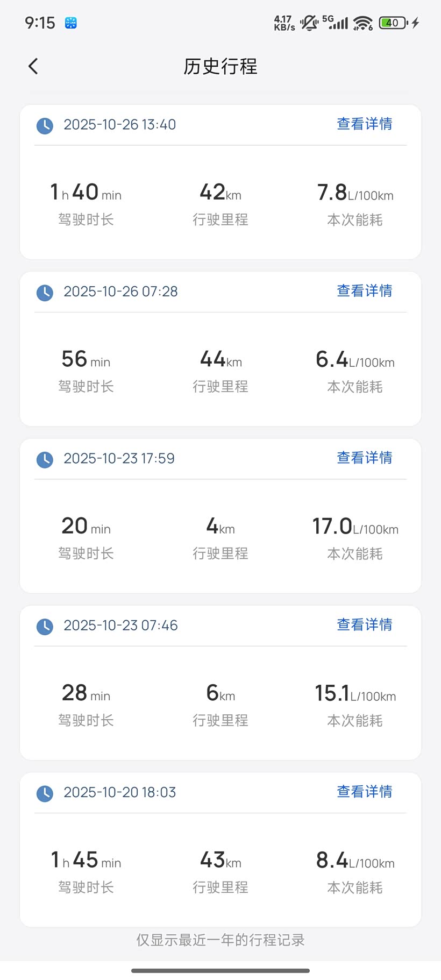Click clock icon for 2025-10-20 18:03 trip

point(45,793)
